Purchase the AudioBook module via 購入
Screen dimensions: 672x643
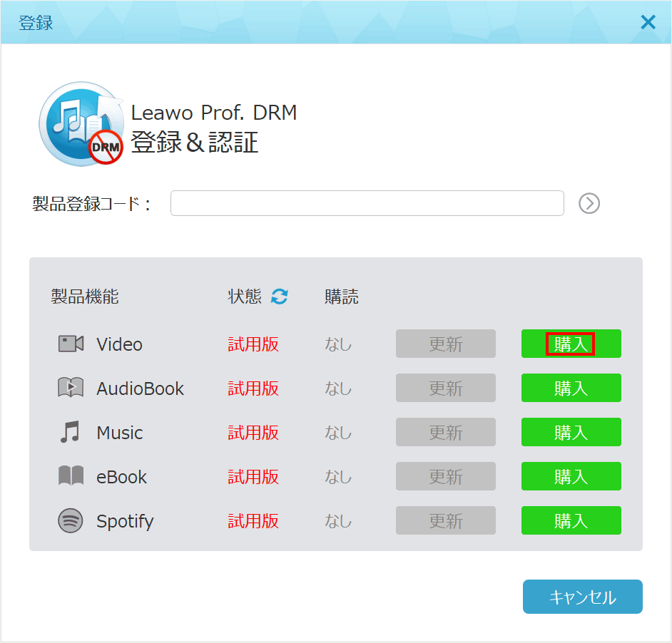point(571,388)
